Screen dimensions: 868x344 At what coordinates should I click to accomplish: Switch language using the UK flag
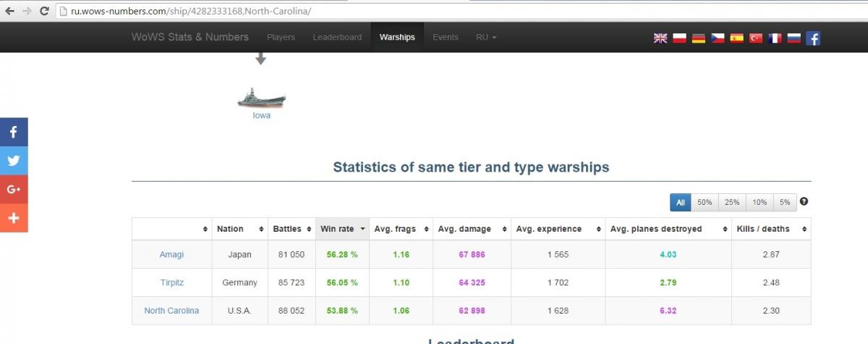pos(660,38)
